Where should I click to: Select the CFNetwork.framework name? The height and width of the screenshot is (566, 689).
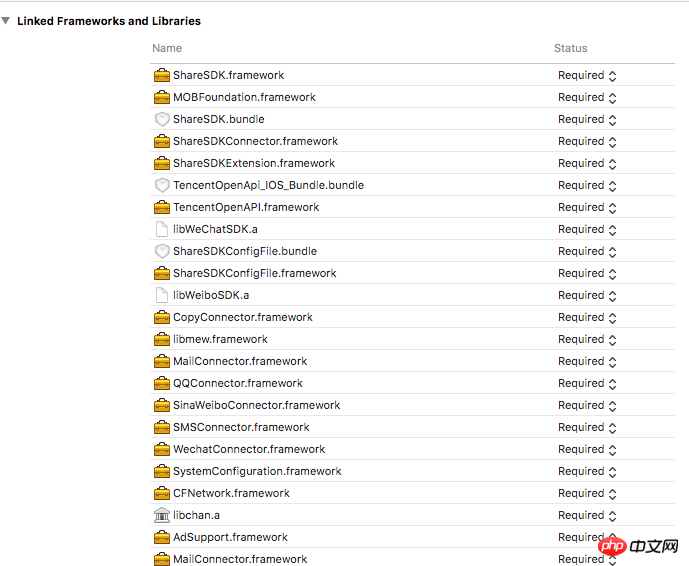click(231, 493)
